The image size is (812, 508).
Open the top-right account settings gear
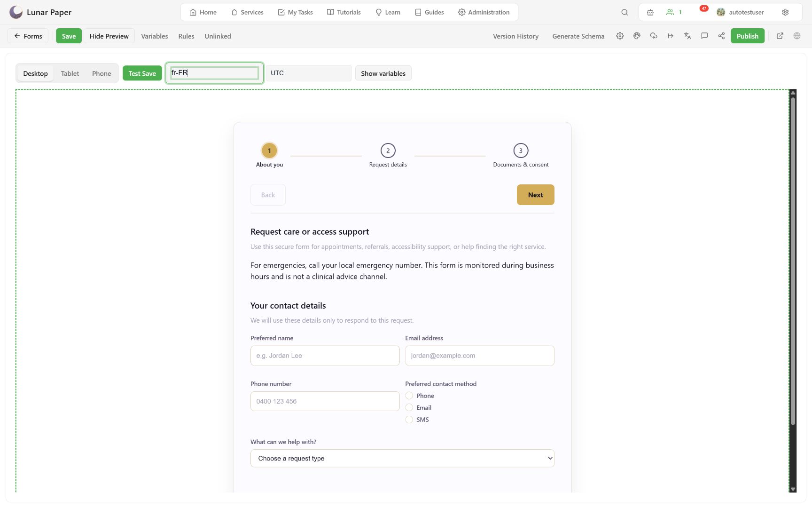click(x=785, y=12)
